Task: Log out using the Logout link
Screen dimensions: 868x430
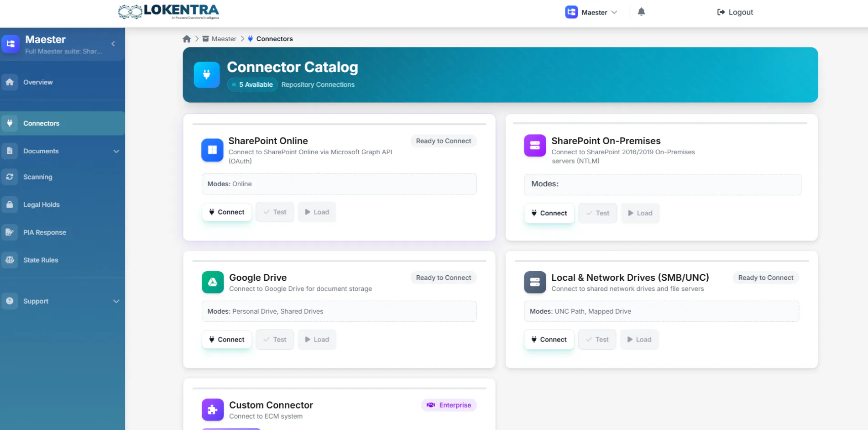Action: pyautogui.click(x=735, y=12)
